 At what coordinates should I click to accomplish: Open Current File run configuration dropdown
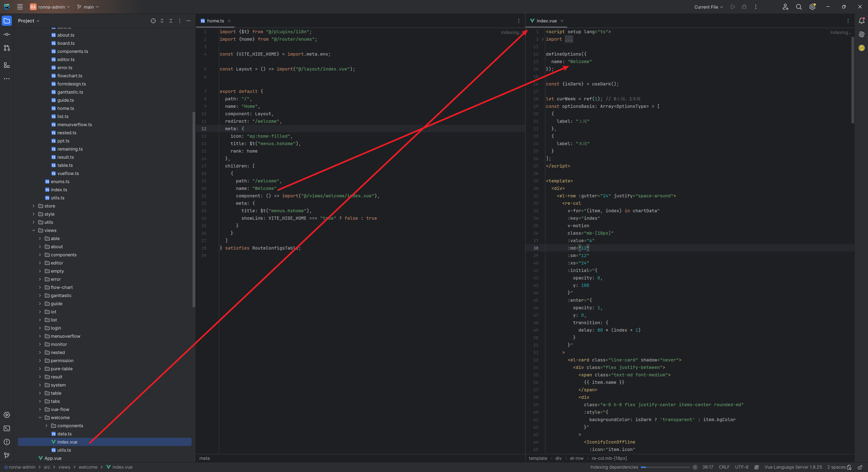(708, 7)
